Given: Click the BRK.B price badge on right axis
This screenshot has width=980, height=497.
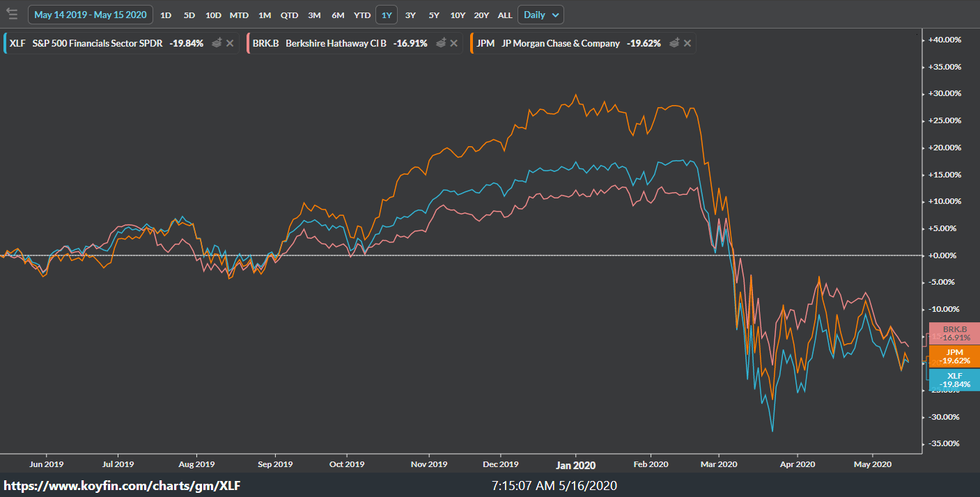Looking at the screenshot, I should 954,333.
